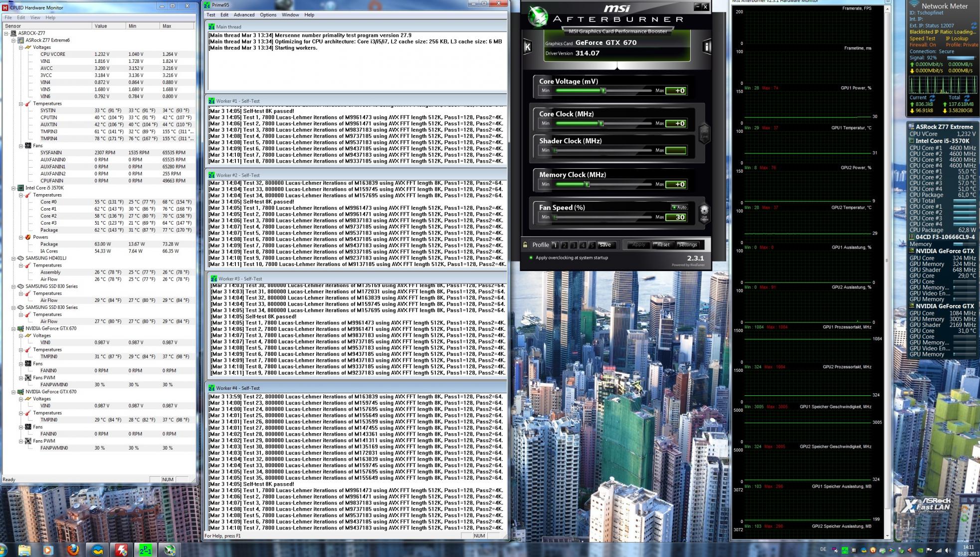Open the View menu in Hardware Monitor
This screenshot has width=980, height=557.
click(35, 17)
